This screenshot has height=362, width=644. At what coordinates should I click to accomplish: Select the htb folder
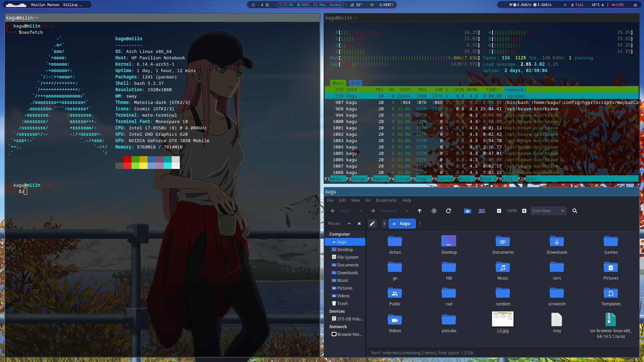pos(449,271)
